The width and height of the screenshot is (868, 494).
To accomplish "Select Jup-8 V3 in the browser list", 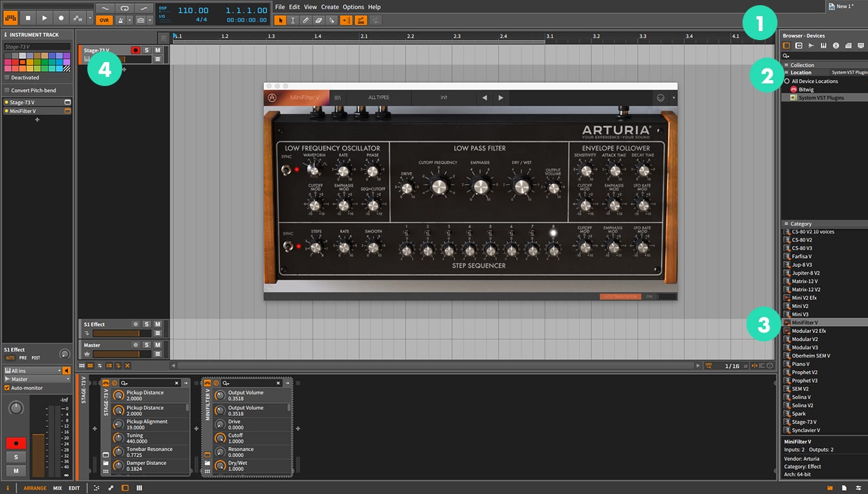I will (802, 264).
